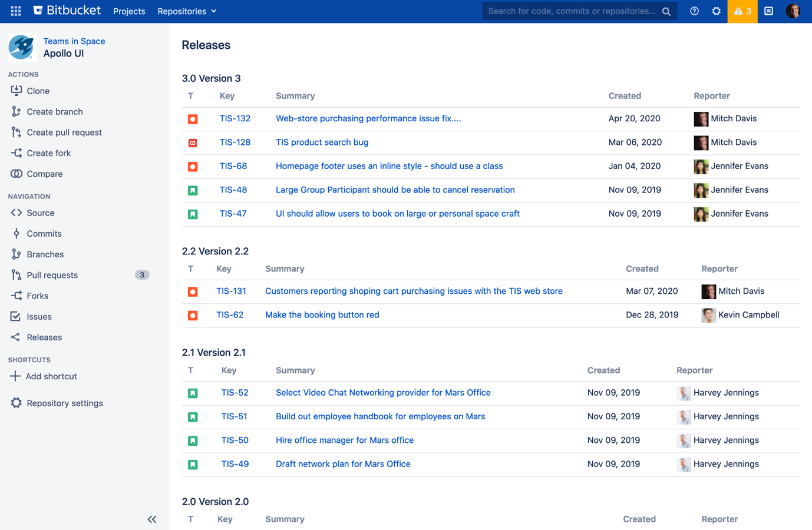Focus the code search input field
This screenshot has width=812, height=530.
coord(572,11)
